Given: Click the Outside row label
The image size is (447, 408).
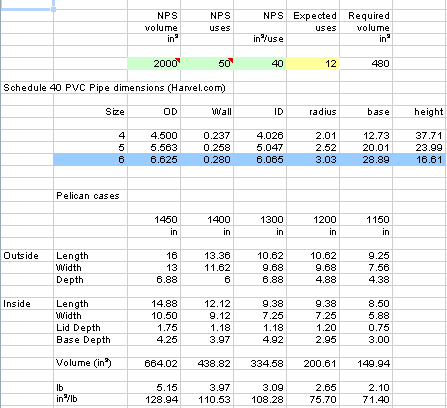Looking at the screenshot, I should click(21, 256).
